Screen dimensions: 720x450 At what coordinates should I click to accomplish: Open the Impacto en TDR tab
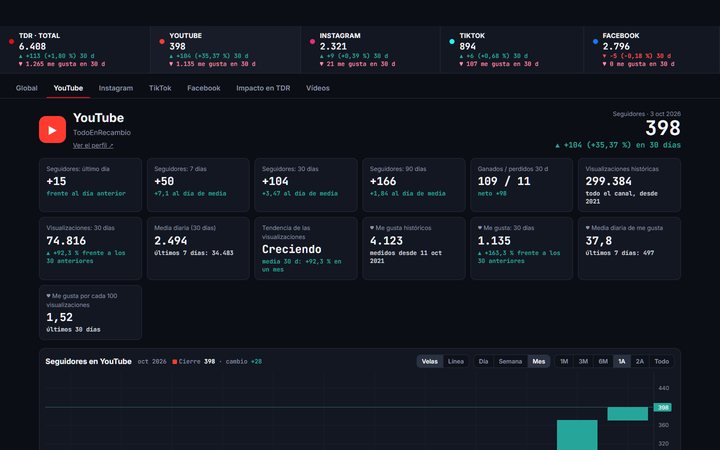[x=263, y=88]
